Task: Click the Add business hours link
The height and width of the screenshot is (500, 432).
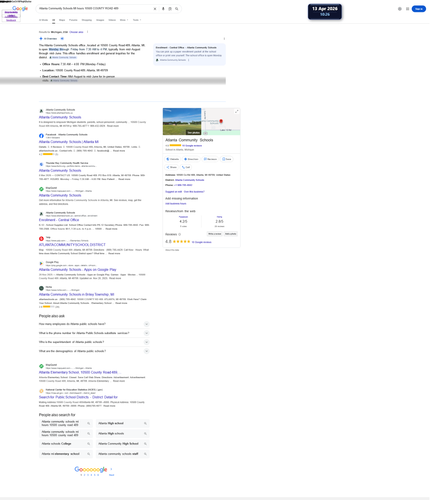Action: [176, 203]
